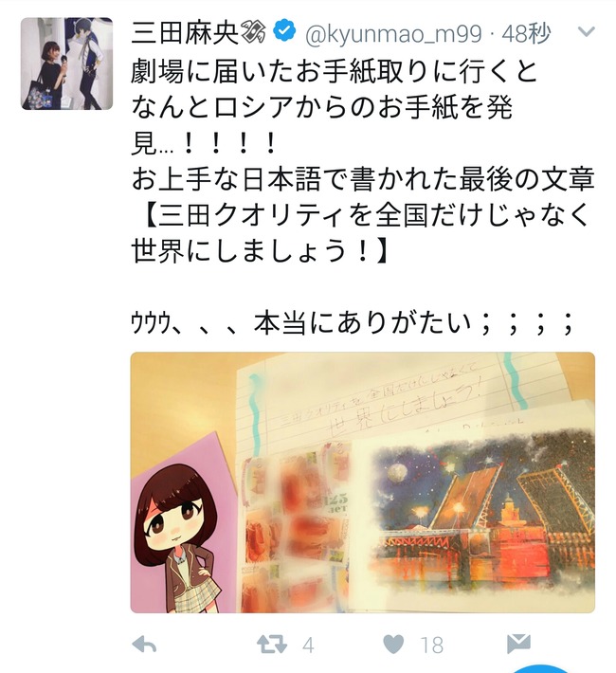The width and height of the screenshot is (616, 673).
Task: Open 三田麻央 profile avatar photo
Action: click(x=66, y=64)
